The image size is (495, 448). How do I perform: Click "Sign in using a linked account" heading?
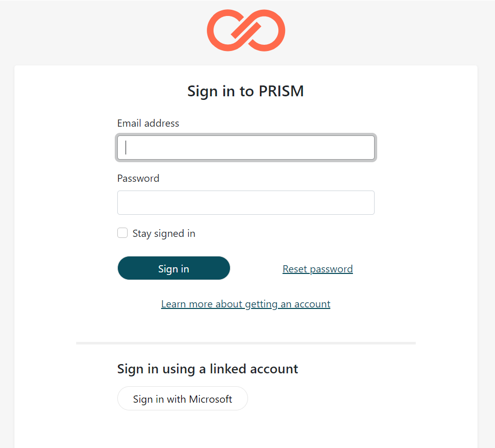pyautogui.click(x=208, y=369)
